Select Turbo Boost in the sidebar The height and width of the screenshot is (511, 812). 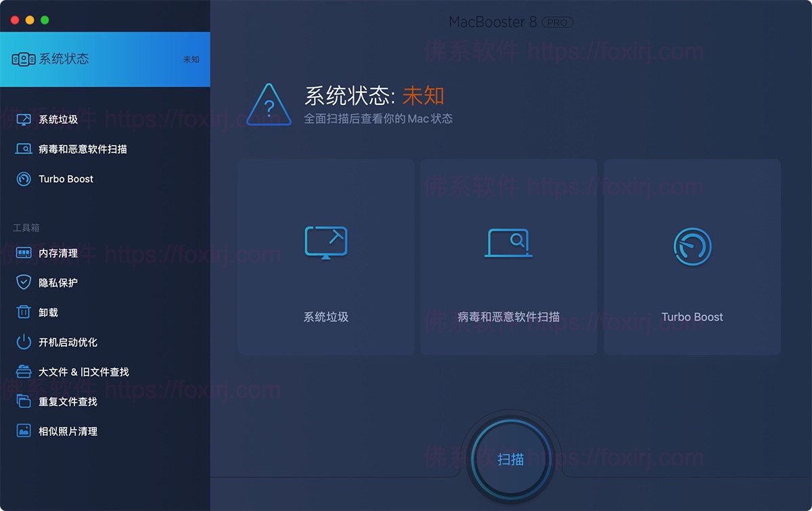coord(22,179)
